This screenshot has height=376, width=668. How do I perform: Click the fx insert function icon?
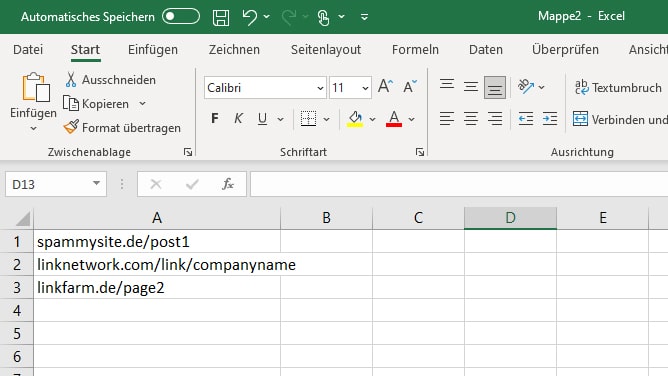pyautogui.click(x=228, y=184)
